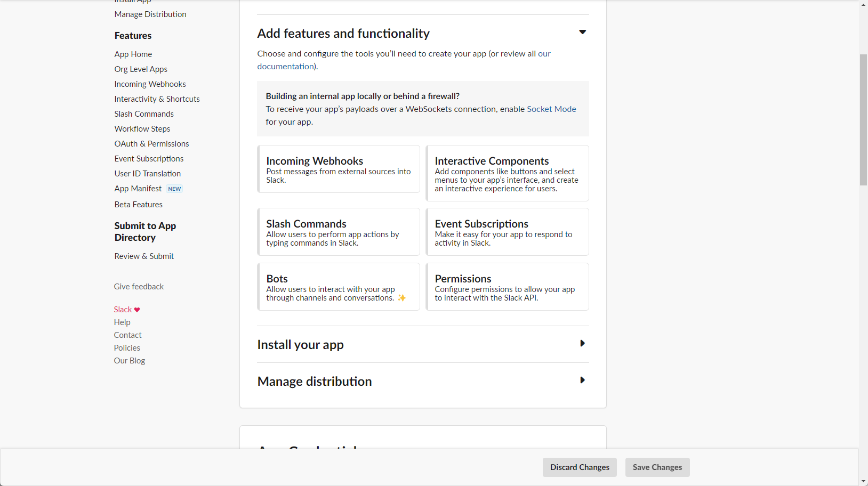Click Discard Changes button
This screenshot has height=486, width=868.
(x=580, y=467)
